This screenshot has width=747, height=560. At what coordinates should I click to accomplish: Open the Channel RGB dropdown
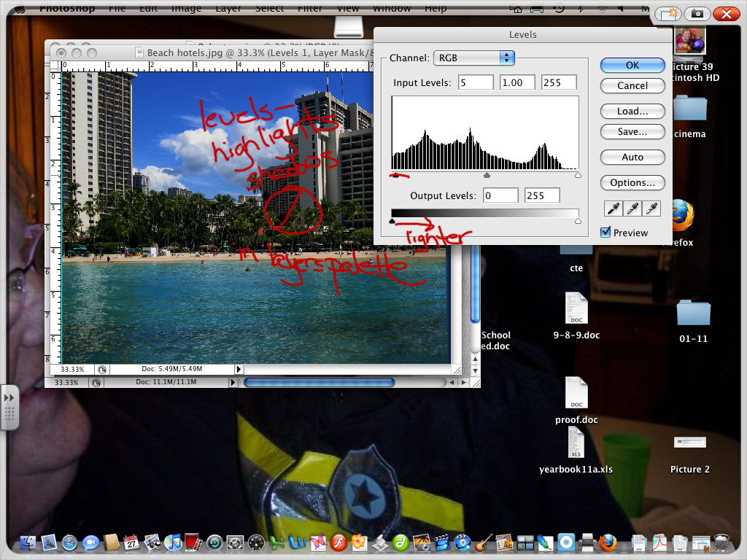point(474,58)
